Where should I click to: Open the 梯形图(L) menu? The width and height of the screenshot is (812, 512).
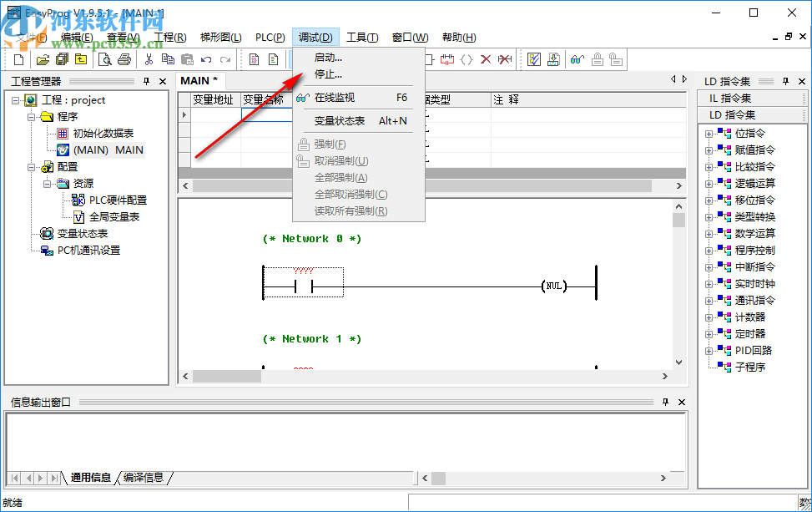point(220,38)
